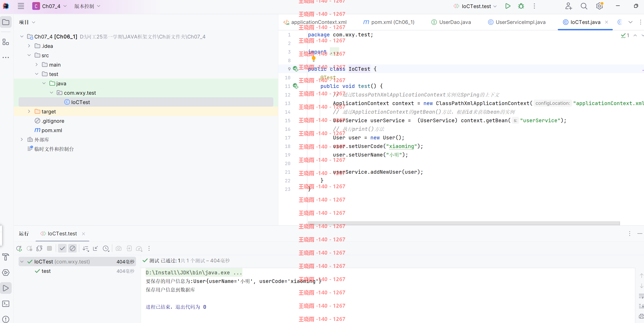644x323 pixels.
Task: Open the Terminal tool window
Action: coord(6,304)
